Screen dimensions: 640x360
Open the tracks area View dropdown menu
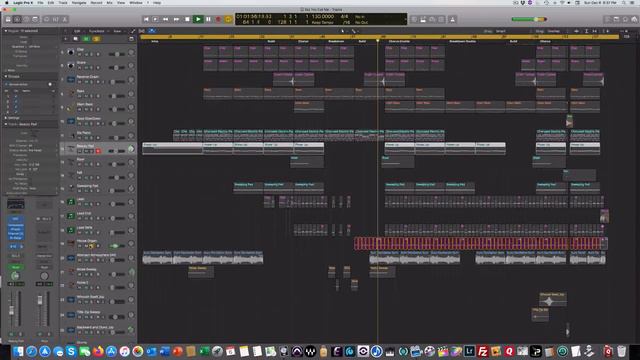(119, 31)
